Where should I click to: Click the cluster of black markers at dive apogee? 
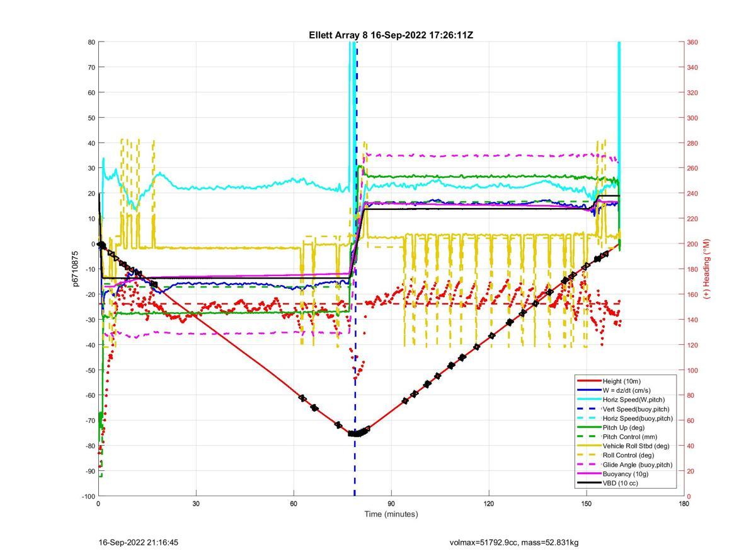click(358, 433)
